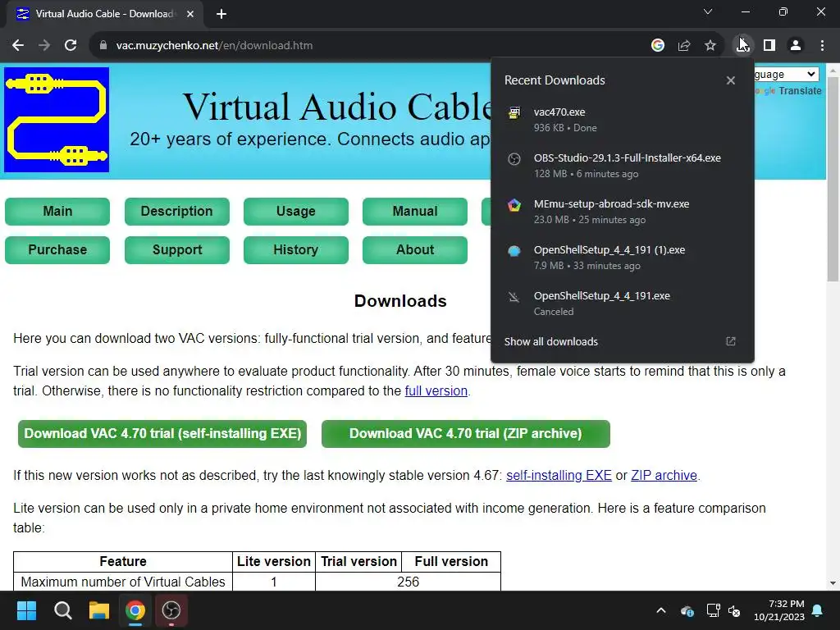Open new browser tab with plus

coord(221,14)
